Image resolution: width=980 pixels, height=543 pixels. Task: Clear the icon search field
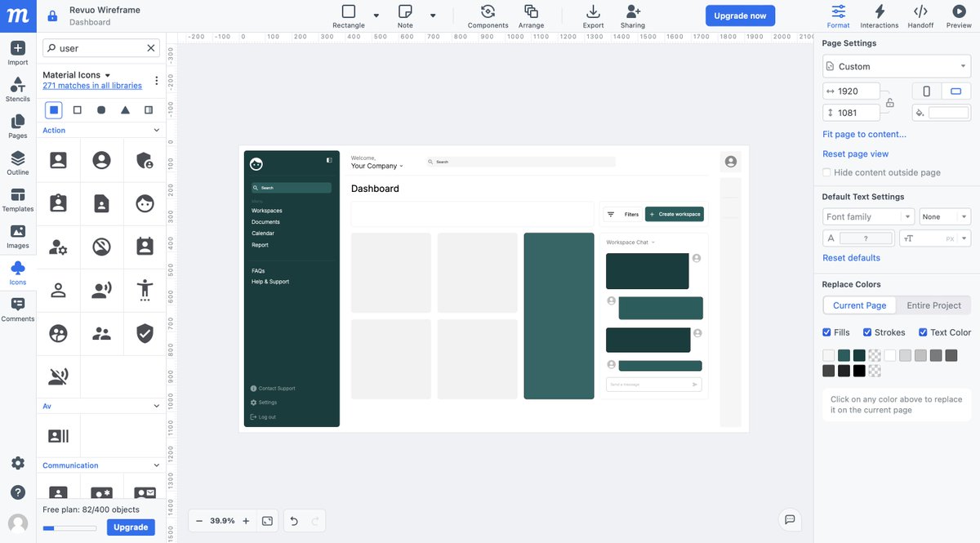click(151, 48)
